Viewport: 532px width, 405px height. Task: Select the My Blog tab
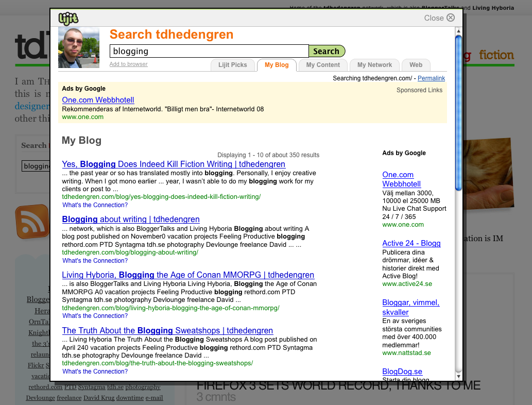(x=277, y=65)
